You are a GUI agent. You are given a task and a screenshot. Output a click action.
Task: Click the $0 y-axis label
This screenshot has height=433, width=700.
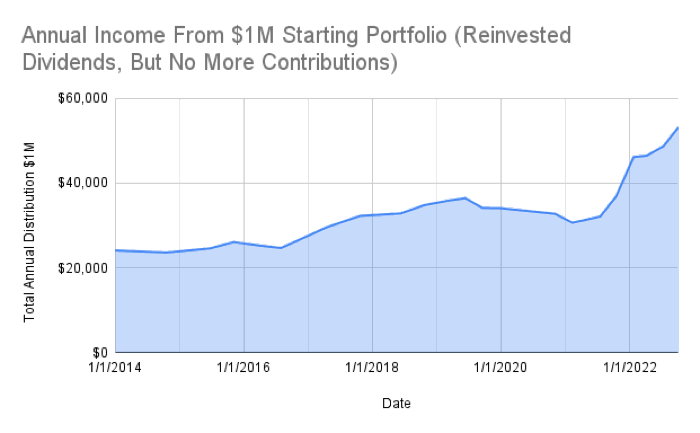pyautogui.click(x=98, y=352)
